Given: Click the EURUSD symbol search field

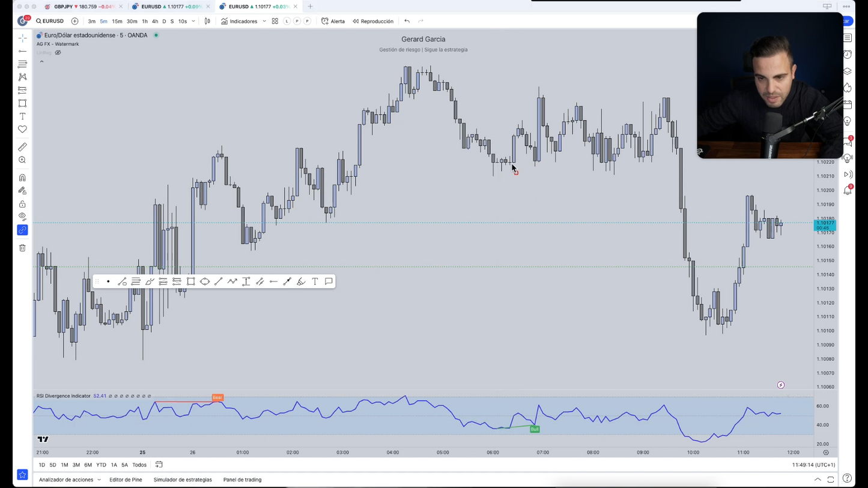Looking at the screenshot, I should pos(50,21).
